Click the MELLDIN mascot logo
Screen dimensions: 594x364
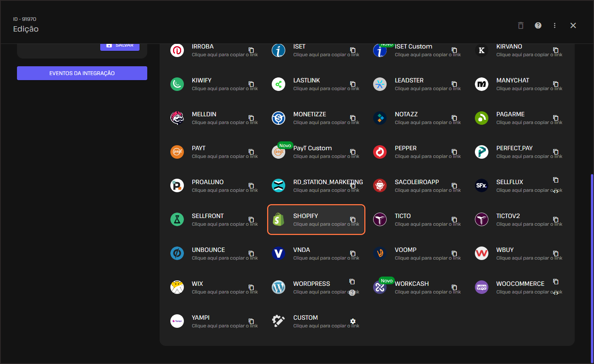[177, 118]
